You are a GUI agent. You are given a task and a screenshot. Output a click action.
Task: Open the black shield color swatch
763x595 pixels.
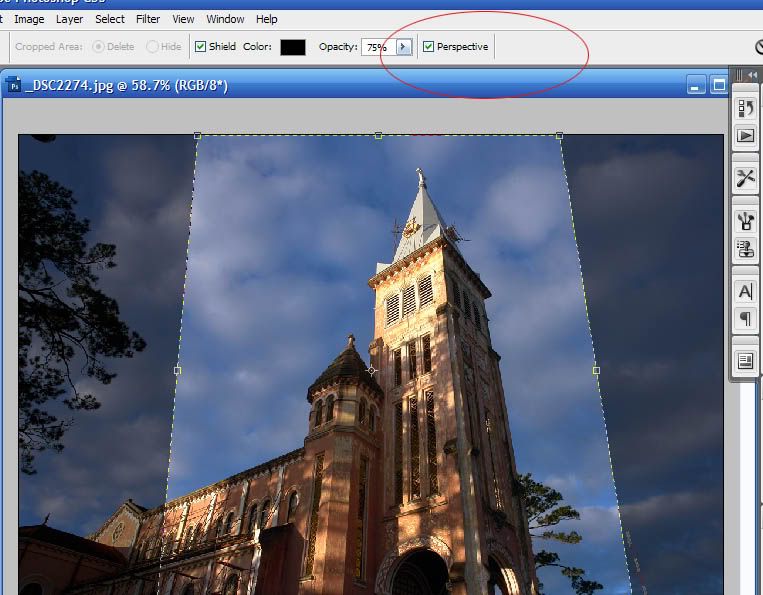pyautogui.click(x=293, y=47)
